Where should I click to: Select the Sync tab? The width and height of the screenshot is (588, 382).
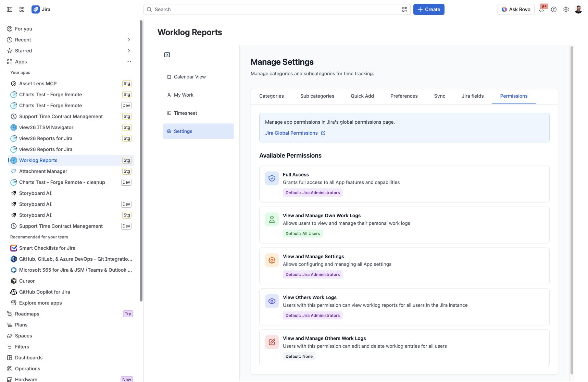440,96
